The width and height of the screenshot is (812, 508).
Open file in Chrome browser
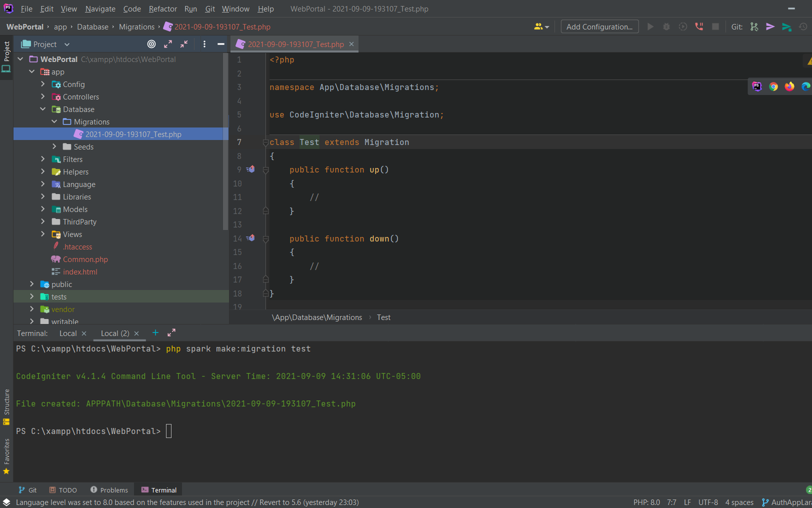[773, 86]
